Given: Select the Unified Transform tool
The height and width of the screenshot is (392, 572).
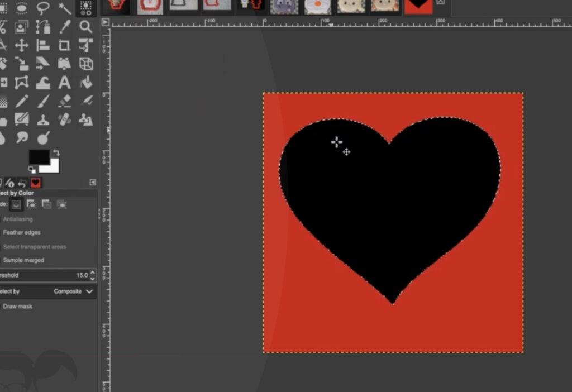Looking at the screenshot, I should [x=85, y=46].
